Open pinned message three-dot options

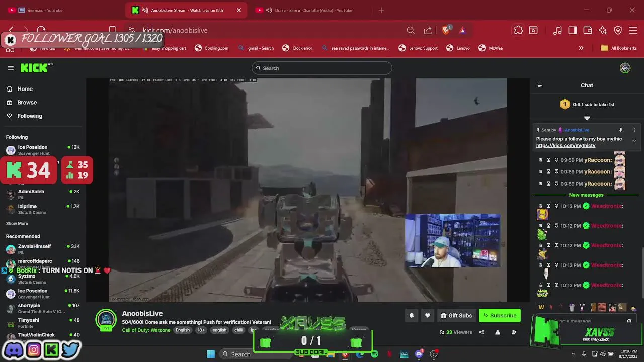[634, 130]
